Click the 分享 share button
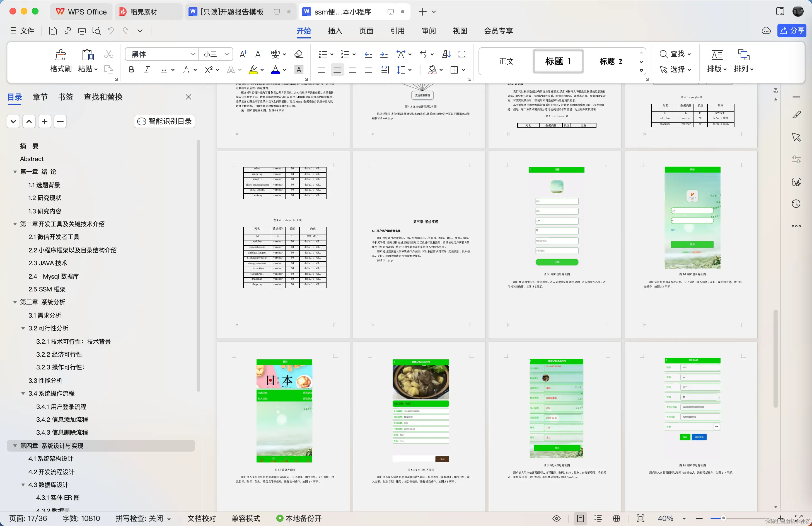The width and height of the screenshot is (812, 526). (x=792, y=30)
